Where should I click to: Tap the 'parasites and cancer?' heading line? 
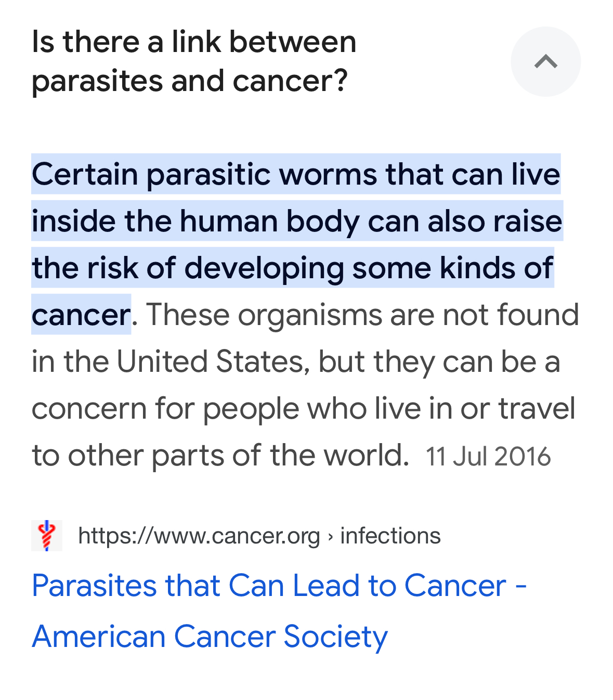click(x=189, y=82)
